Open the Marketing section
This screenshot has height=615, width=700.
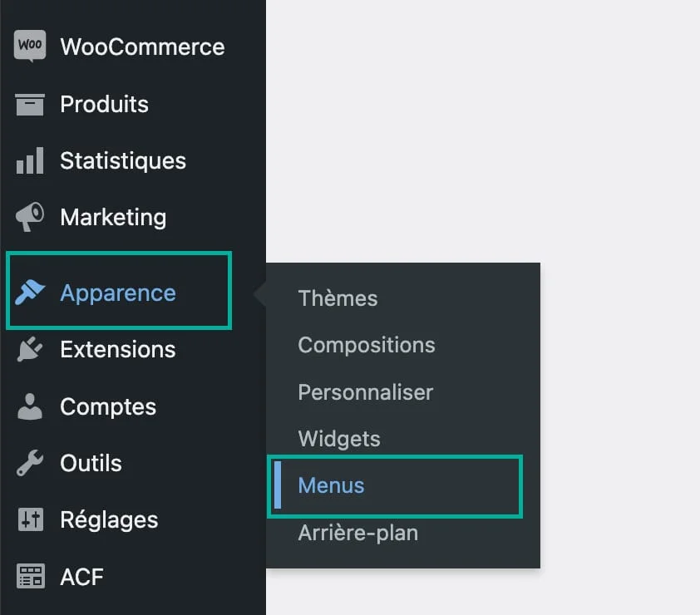(112, 217)
